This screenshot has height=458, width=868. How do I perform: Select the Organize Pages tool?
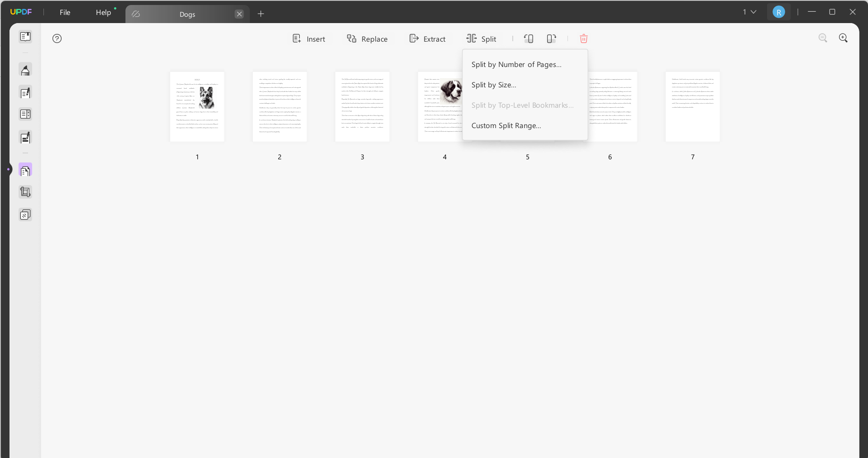(x=26, y=170)
